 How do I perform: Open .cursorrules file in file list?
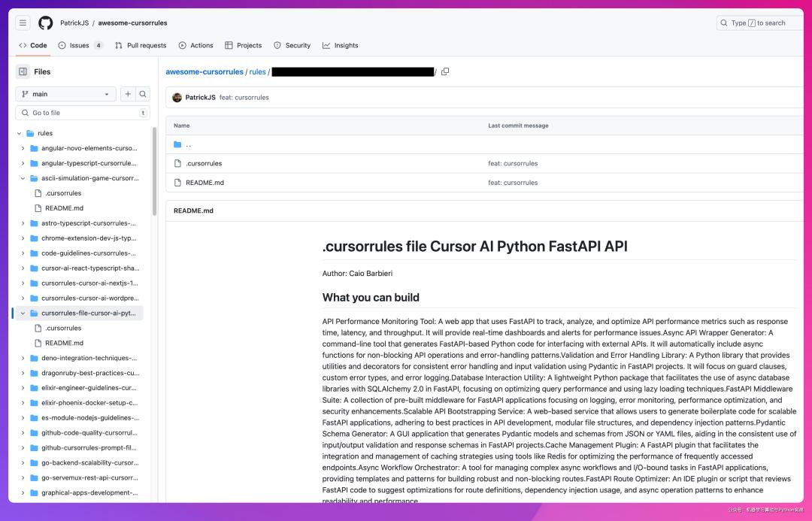[x=204, y=163]
